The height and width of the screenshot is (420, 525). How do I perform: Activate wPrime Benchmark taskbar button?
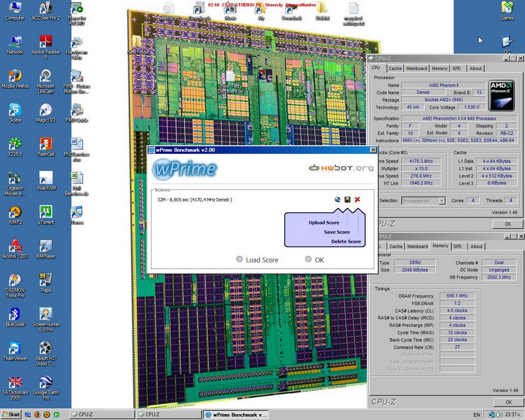[236, 415]
